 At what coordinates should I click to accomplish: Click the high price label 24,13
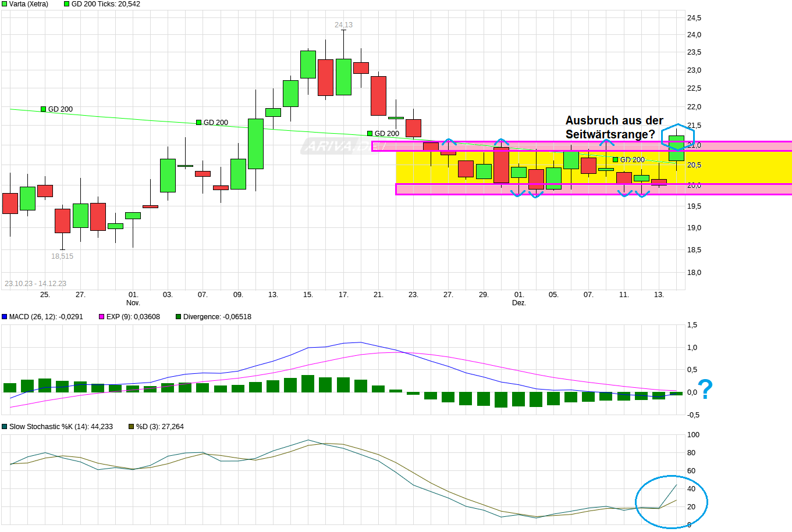coord(343,24)
